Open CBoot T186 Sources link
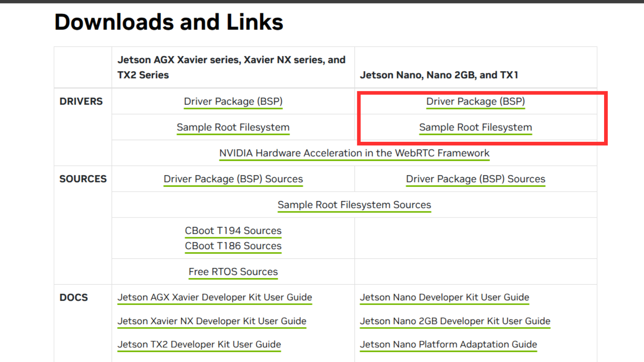 point(233,246)
